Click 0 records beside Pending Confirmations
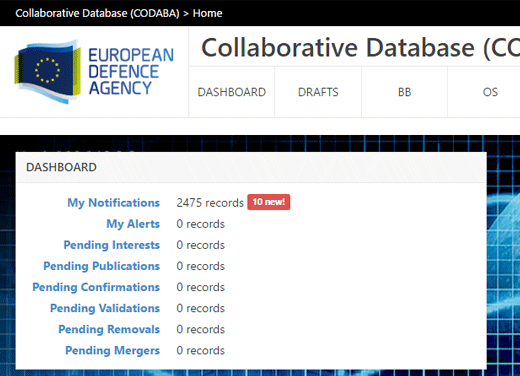The image size is (520, 376). point(201,287)
